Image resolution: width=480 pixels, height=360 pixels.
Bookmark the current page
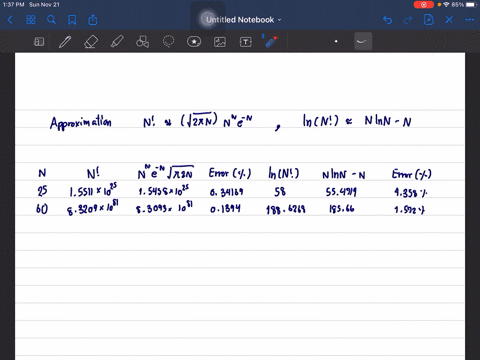coord(72,20)
